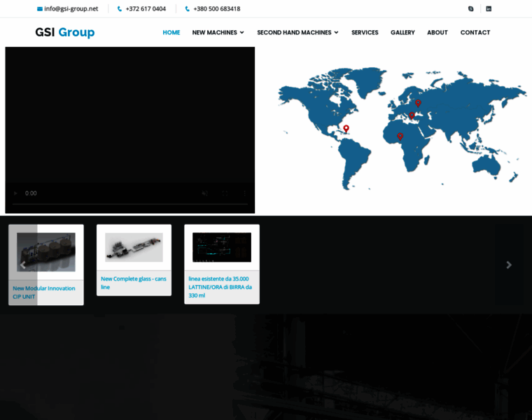Click the map pin over the Caribbean
Screen dimensions: 532x420
(x=346, y=129)
